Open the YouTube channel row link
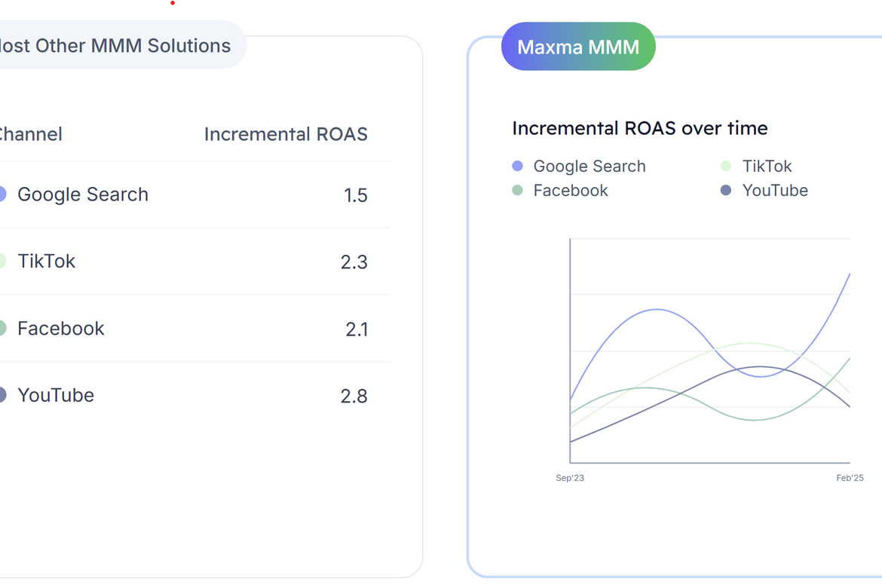 (56, 395)
